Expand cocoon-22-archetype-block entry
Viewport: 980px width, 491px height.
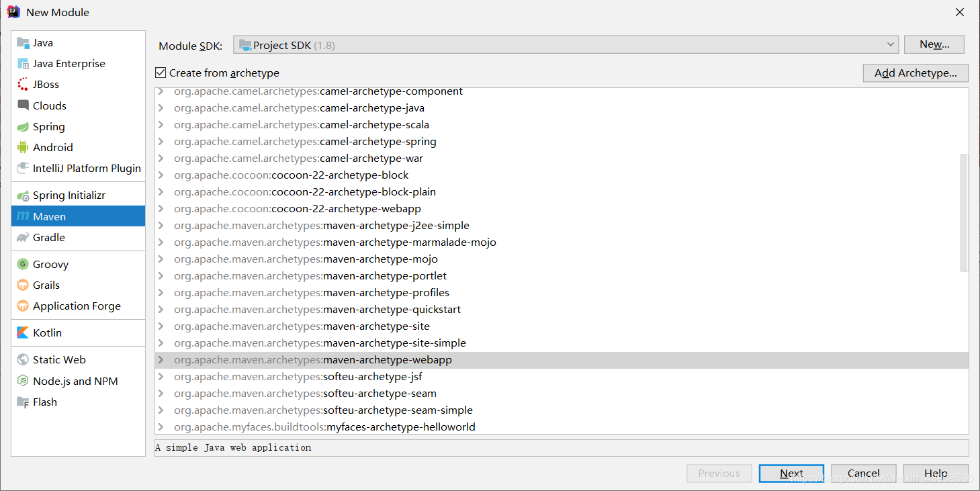161,175
